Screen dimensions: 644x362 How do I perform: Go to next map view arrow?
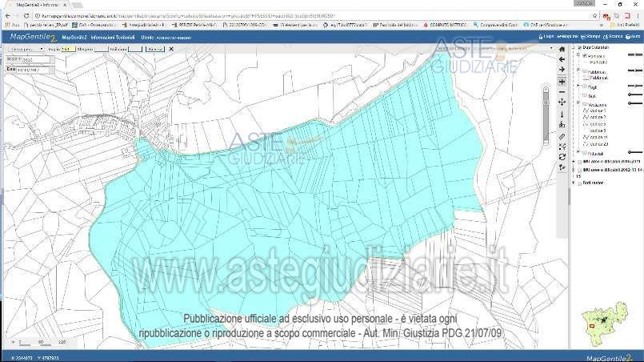point(562,70)
